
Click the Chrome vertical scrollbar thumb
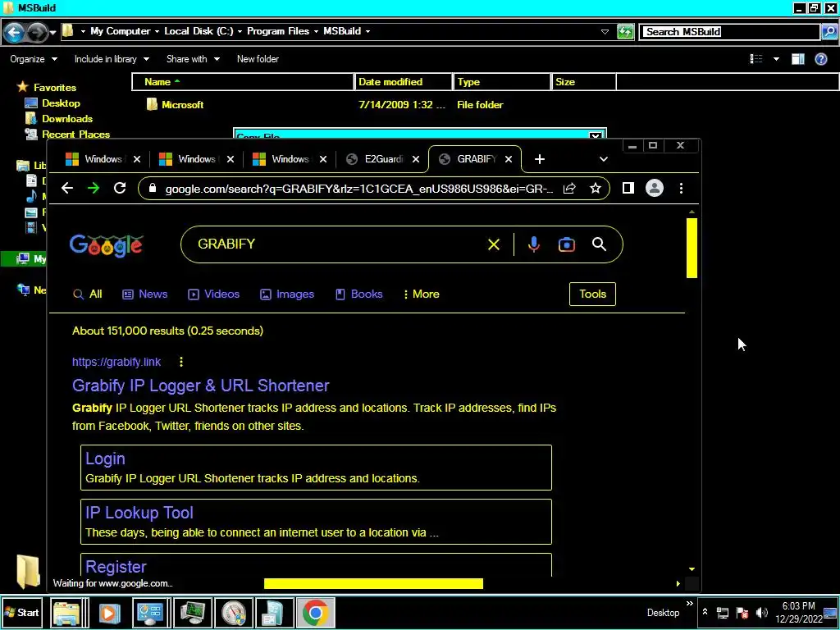(692, 248)
